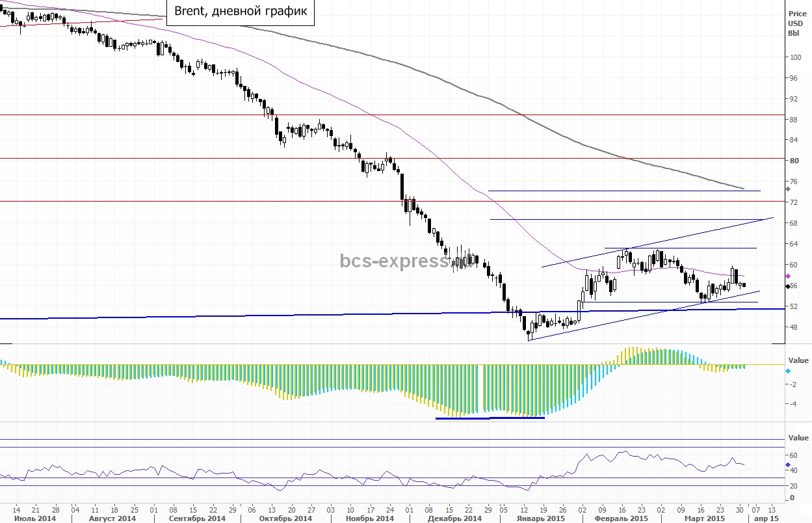Image resolution: width=812 pixels, height=523 pixels.
Task: Click the 48 price axis label
Action: click(x=793, y=327)
